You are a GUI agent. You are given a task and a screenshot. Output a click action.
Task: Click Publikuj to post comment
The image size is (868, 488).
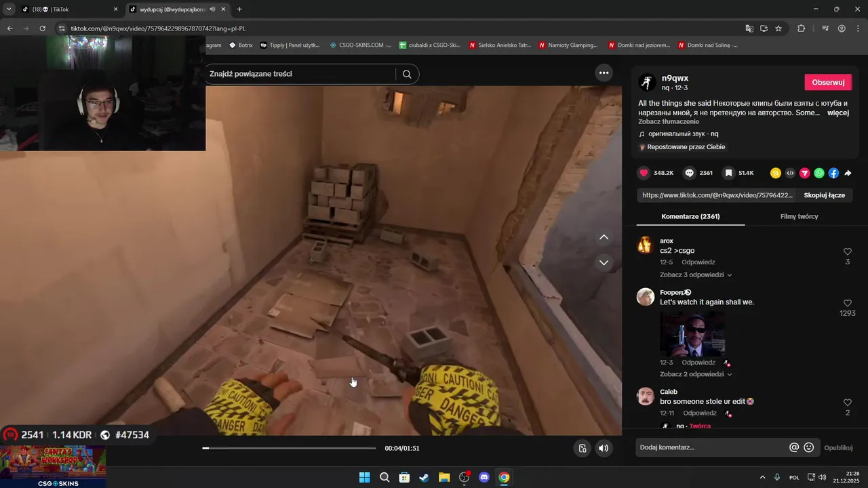coord(838,447)
